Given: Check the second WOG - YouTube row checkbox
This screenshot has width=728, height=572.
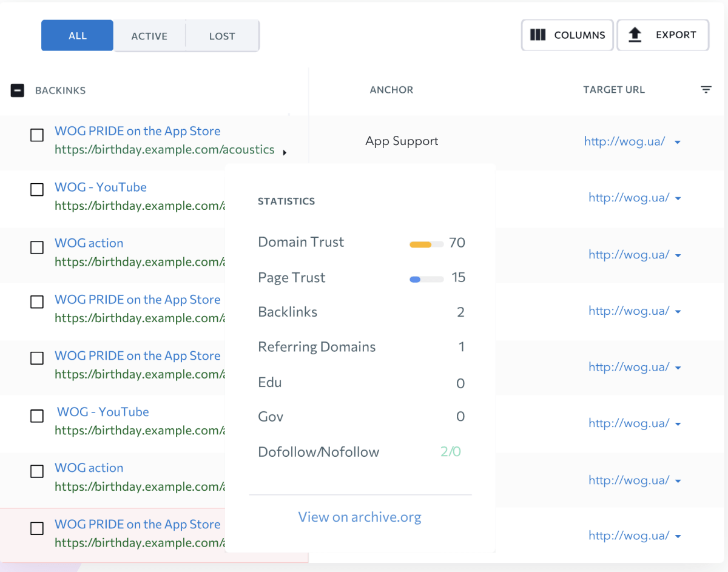Looking at the screenshot, I should (37, 416).
